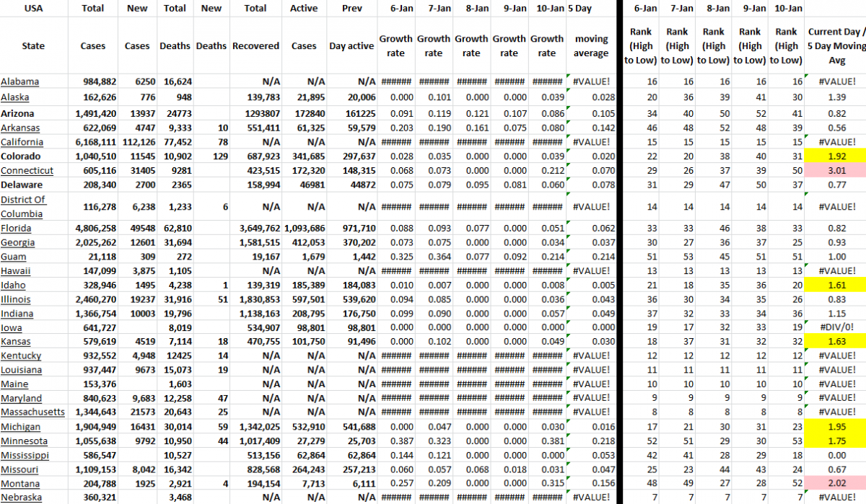Click the Nebraska state link

21,498
